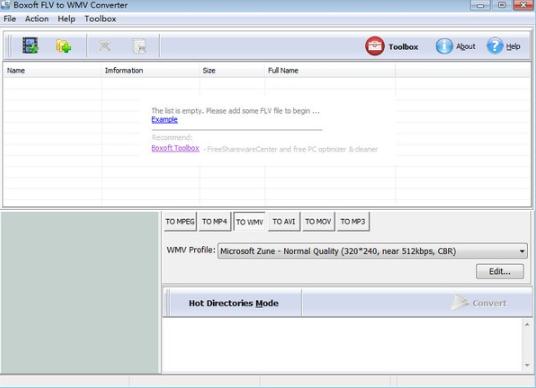This screenshot has width=536, height=388.
Task: Click the blue About info icon
Action: (444, 46)
